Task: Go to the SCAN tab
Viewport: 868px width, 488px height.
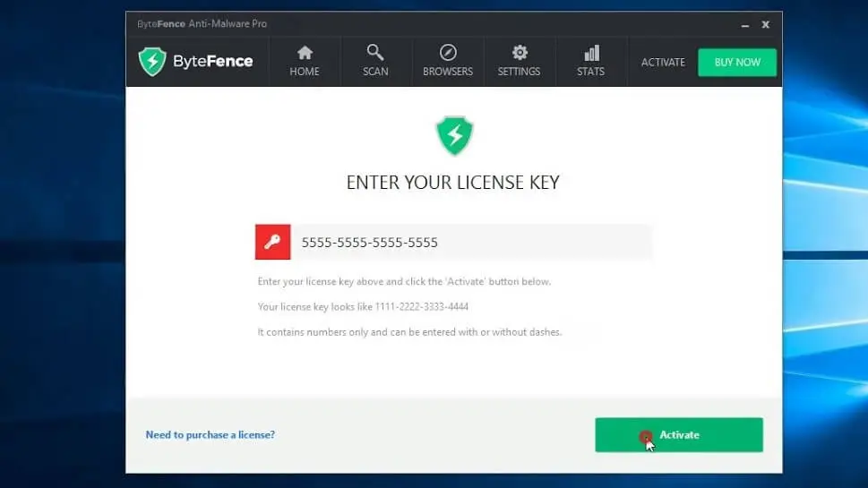Action: point(375,62)
